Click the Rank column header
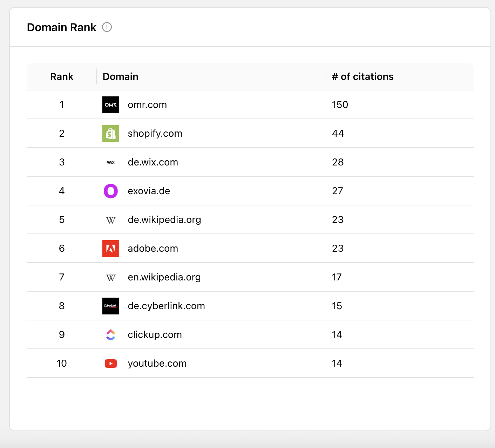This screenshot has height=448, width=495. click(62, 77)
